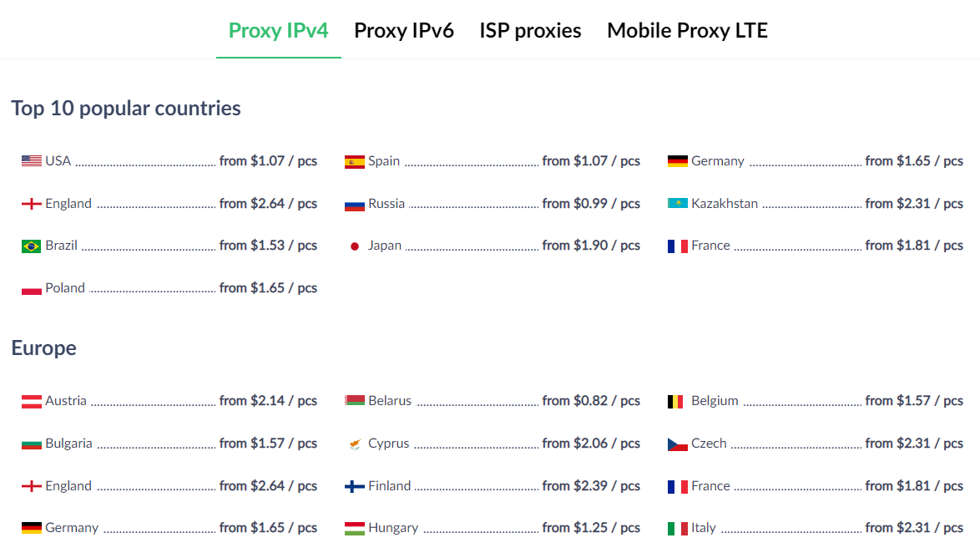The height and width of the screenshot is (553, 980).
Task: Click the Japan flag icon
Action: [355, 246]
